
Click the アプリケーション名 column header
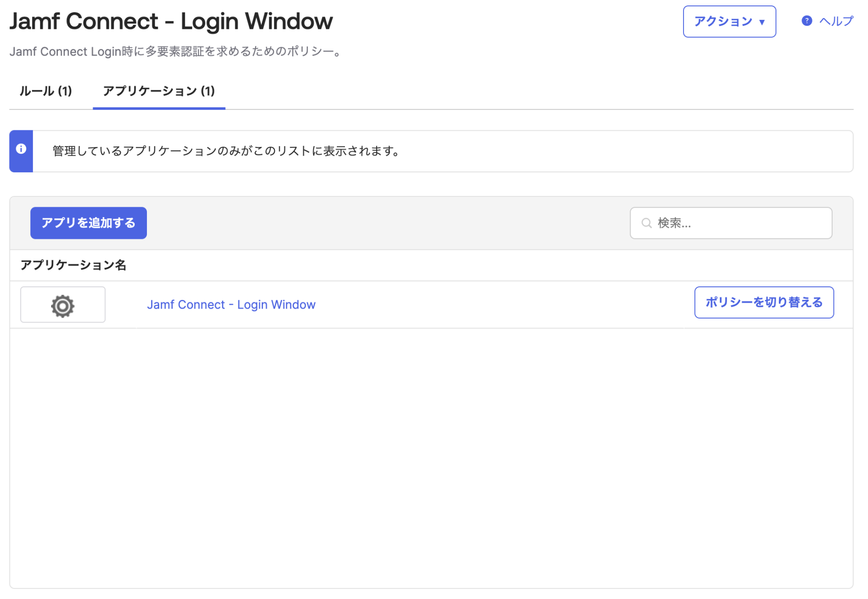click(74, 266)
